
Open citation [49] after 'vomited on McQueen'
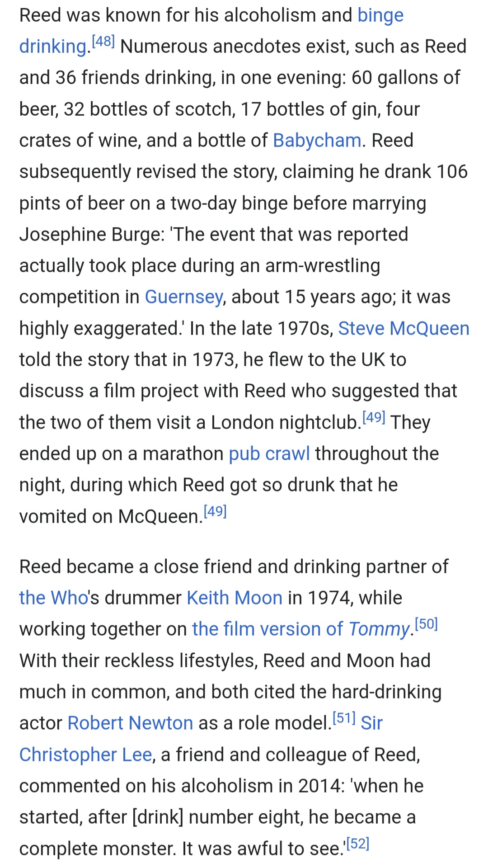pyautogui.click(x=215, y=511)
